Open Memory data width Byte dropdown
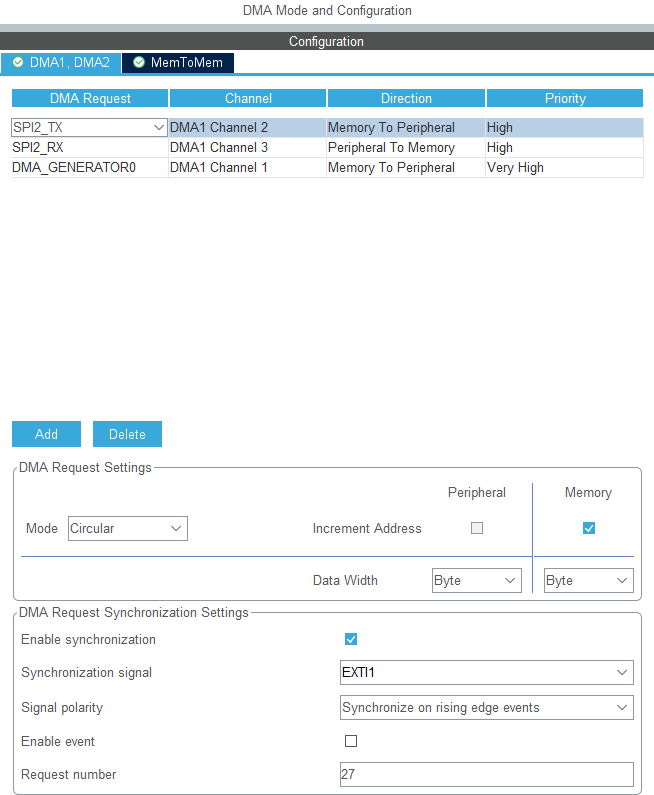Screen dimensions: 654x795 coord(589,581)
